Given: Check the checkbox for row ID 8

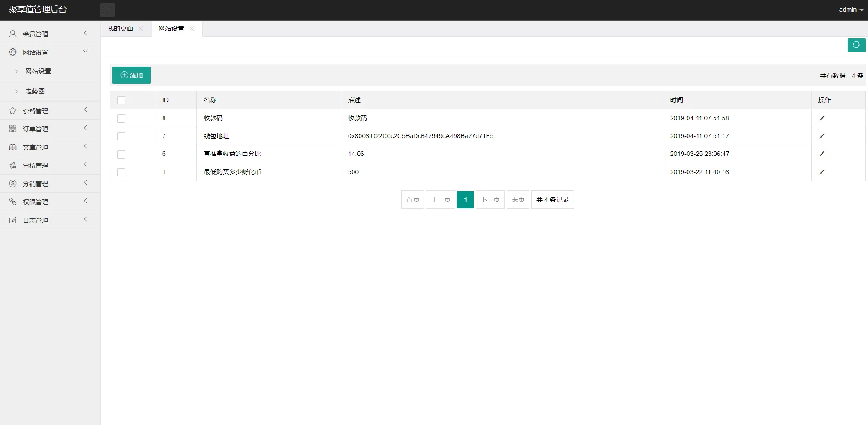Looking at the screenshot, I should (121, 119).
